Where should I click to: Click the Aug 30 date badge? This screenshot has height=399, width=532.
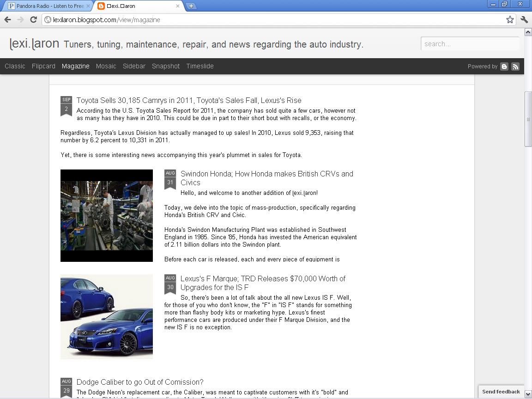click(x=170, y=284)
